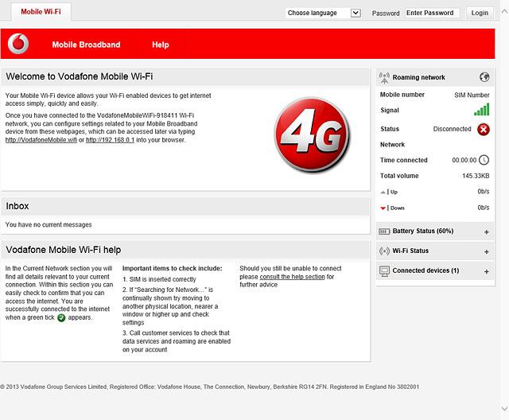Expand the Battery Status section with plus
Viewport: 509px width, 420px height.
(x=486, y=232)
